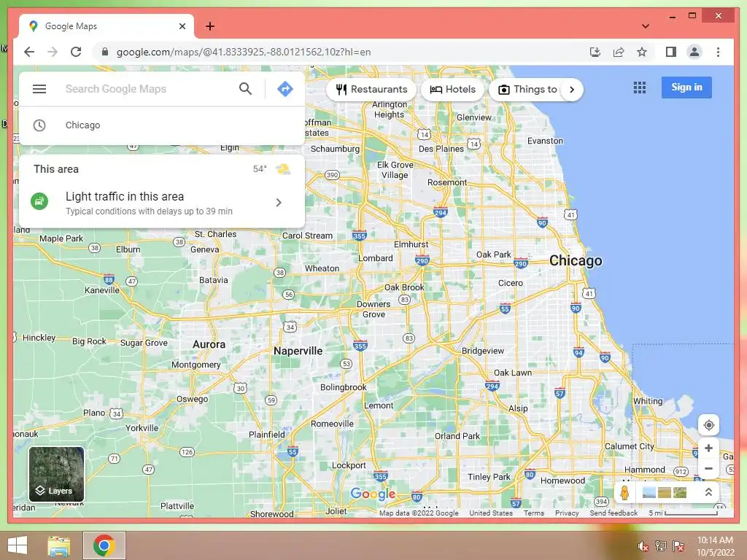Open a new tab with plus

pos(210,26)
